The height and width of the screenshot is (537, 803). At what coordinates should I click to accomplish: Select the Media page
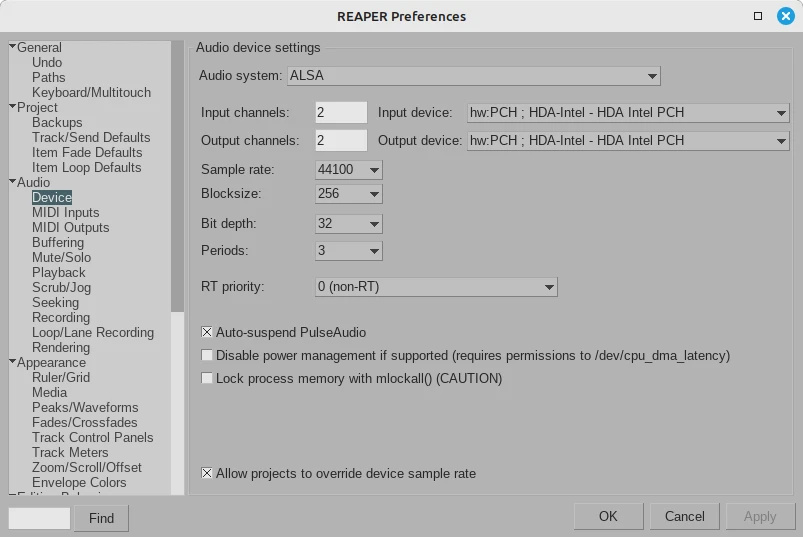coord(49,393)
